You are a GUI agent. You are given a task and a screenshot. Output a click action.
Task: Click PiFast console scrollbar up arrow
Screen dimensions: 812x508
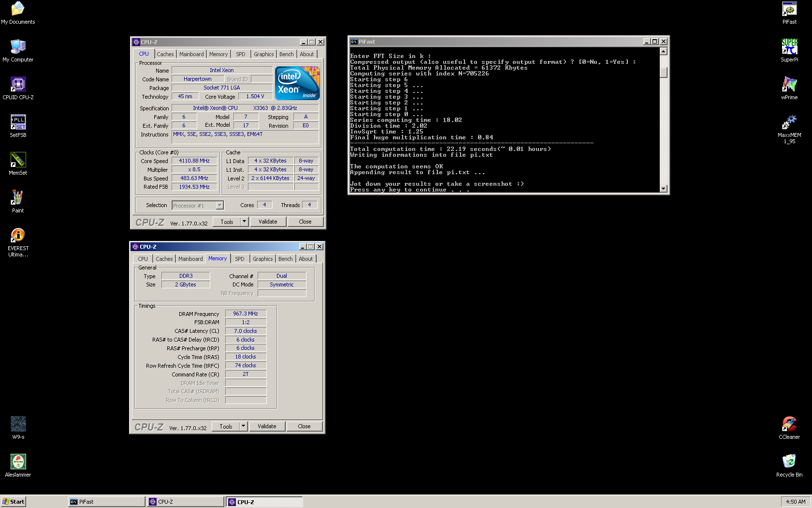click(664, 51)
